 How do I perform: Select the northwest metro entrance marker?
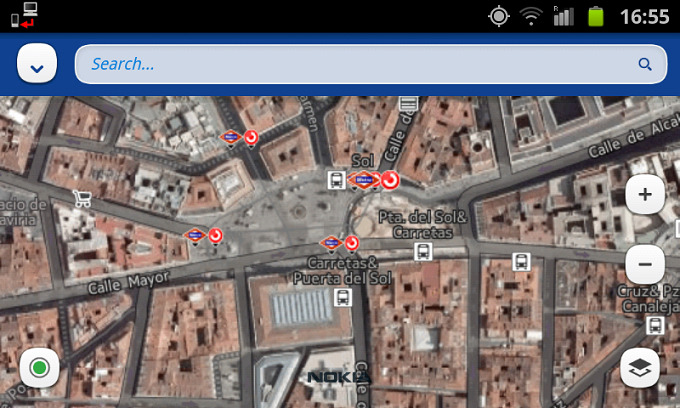point(230,138)
